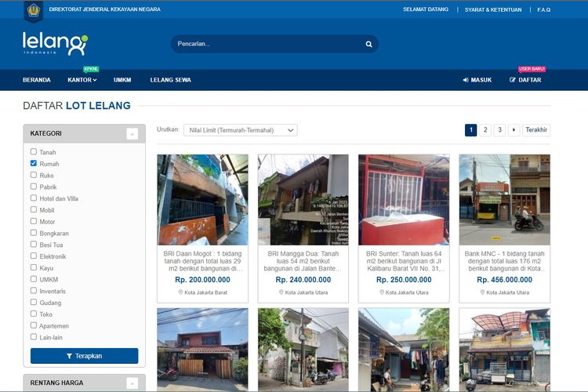The width and height of the screenshot is (588, 392).
Task: Open the F.A.Q link
Action: point(544,9)
